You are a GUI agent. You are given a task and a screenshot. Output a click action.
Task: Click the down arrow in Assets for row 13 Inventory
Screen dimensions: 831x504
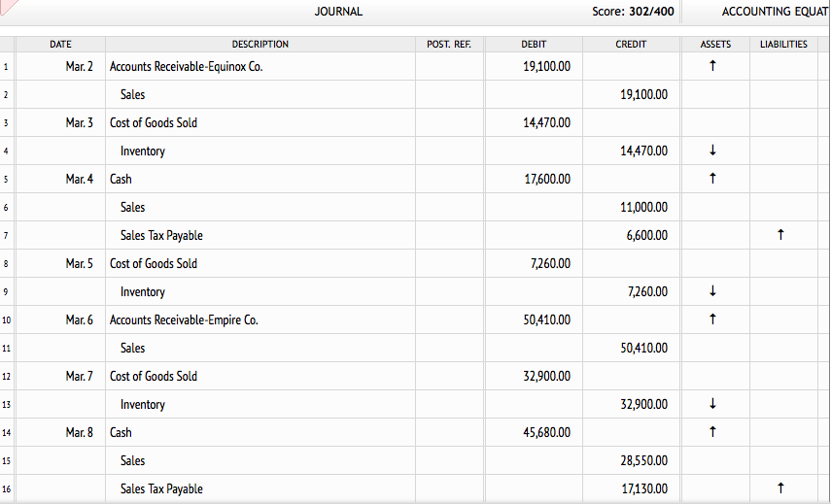[x=712, y=404]
